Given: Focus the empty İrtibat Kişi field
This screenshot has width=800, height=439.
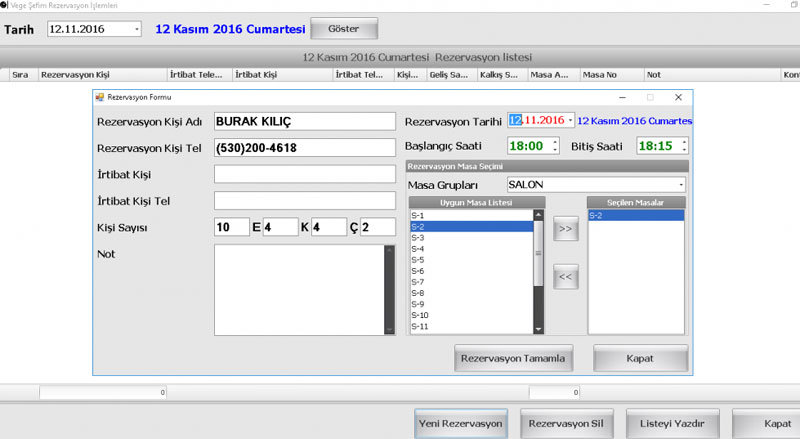Looking at the screenshot, I should (305, 174).
